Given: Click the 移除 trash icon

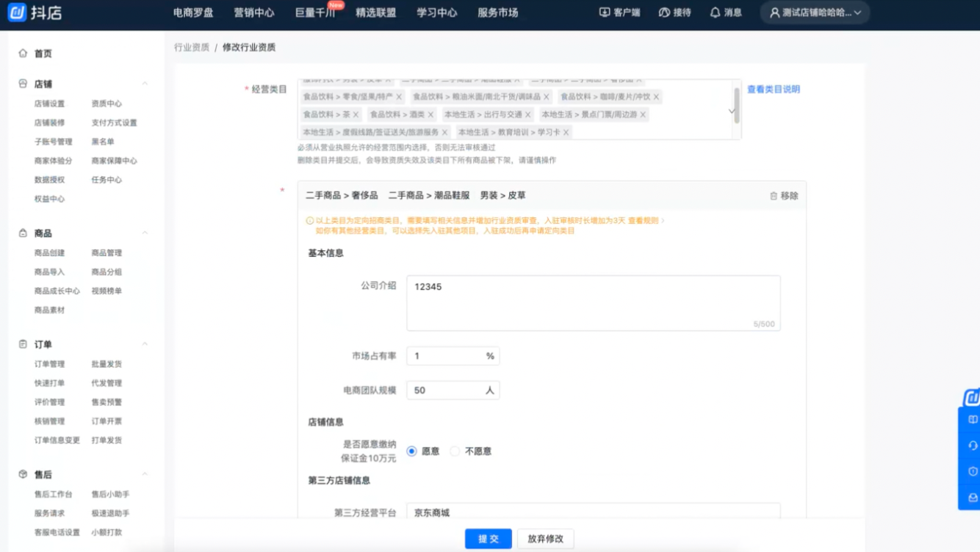Looking at the screenshot, I should click(773, 196).
